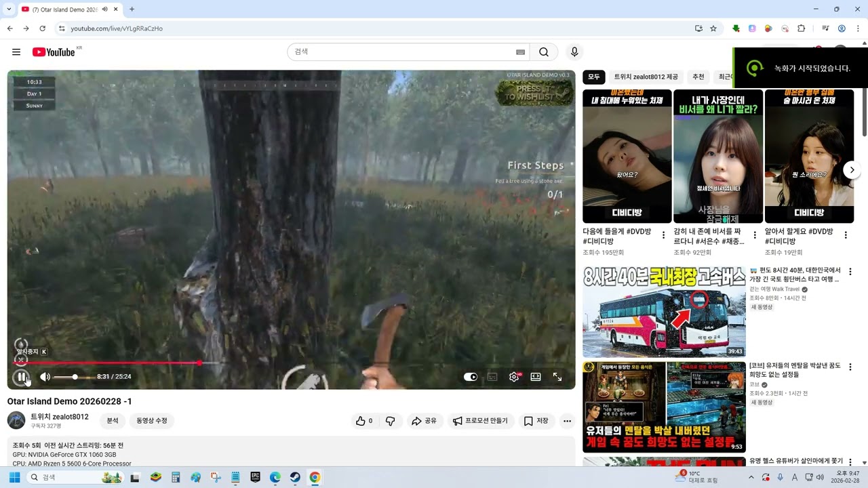Like the Otar Island Demo video
This screenshot has width=868, height=488.
pos(364,421)
